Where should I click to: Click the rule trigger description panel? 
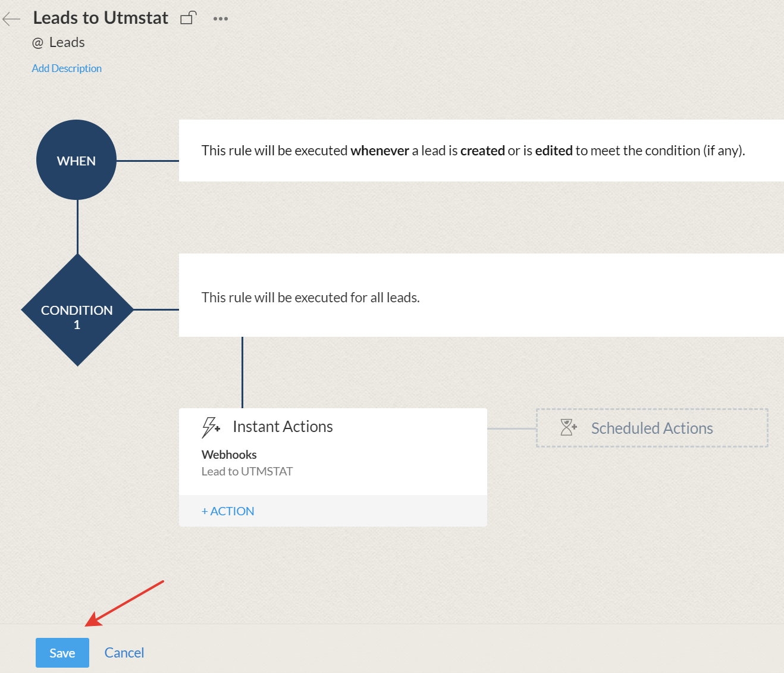click(x=473, y=151)
